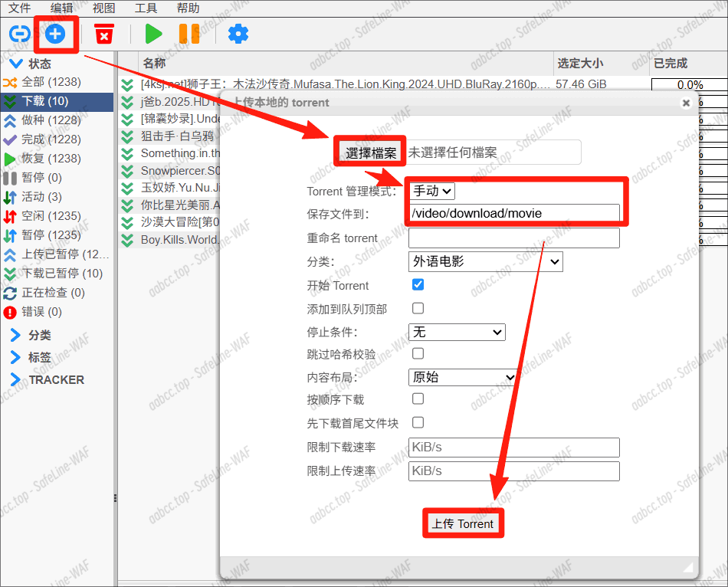The height and width of the screenshot is (587, 728).
Task: Select the 完成 (1228) status filter
Action: click(57, 139)
